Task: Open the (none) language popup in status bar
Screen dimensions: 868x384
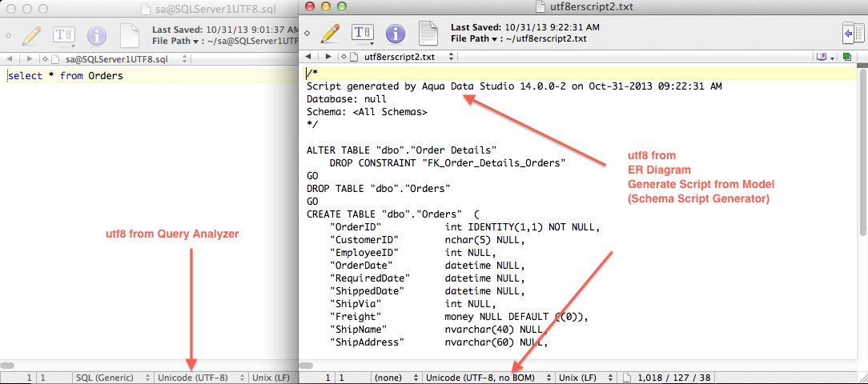Action: coord(396,378)
